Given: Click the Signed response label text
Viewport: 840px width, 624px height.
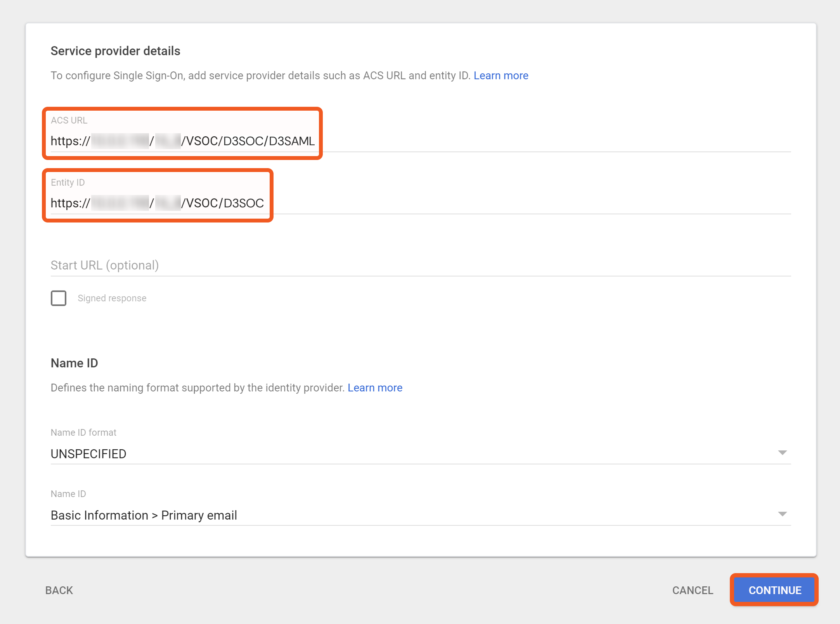Looking at the screenshot, I should pos(112,298).
